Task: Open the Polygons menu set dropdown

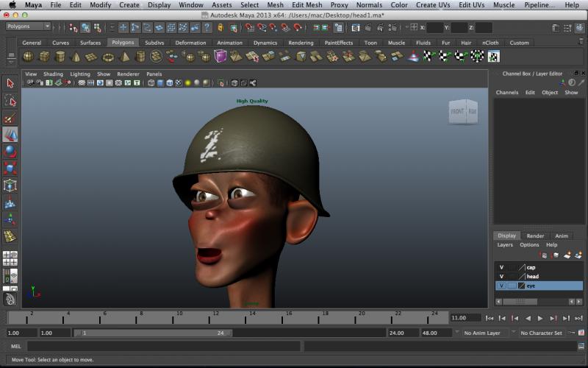Action: click(28, 26)
